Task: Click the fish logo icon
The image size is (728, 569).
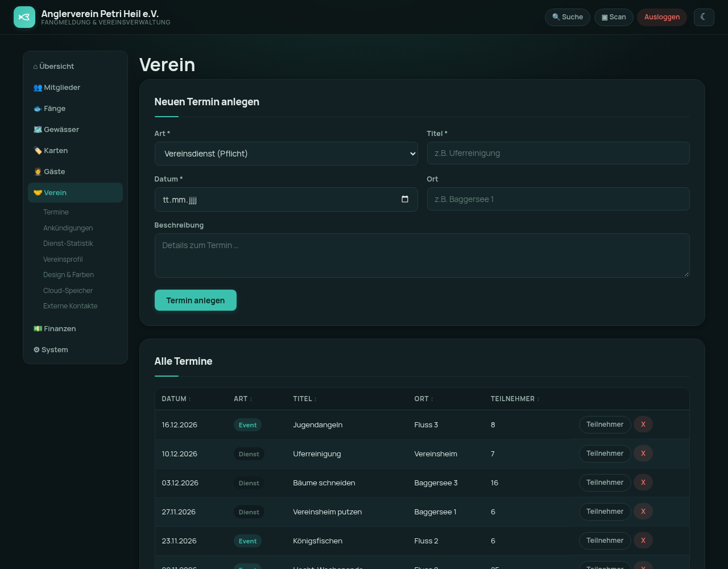Action: click(24, 17)
